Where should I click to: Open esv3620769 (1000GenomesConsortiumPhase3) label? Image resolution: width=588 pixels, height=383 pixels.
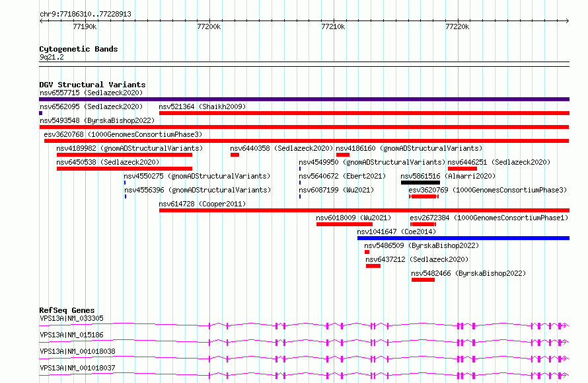tap(488, 190)
